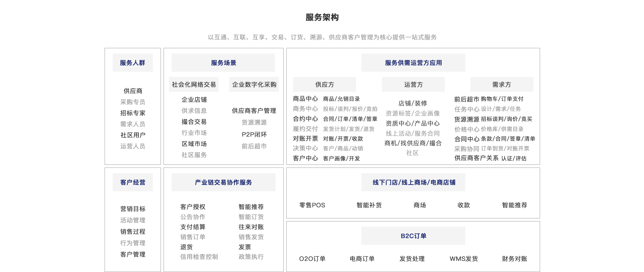This screenshot has height=272, width=644.
Task: Open the 服务供需运营方应用 header block
Action: 413,63
